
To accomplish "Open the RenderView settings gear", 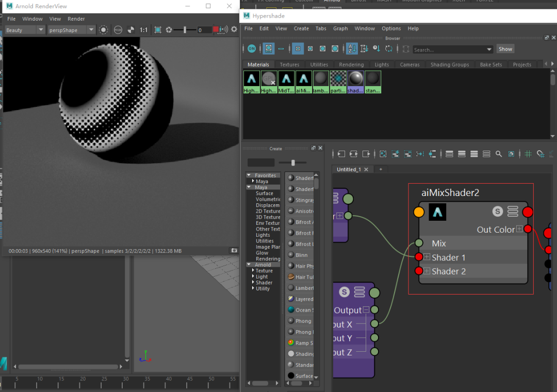I will click(x=234, y=30).
